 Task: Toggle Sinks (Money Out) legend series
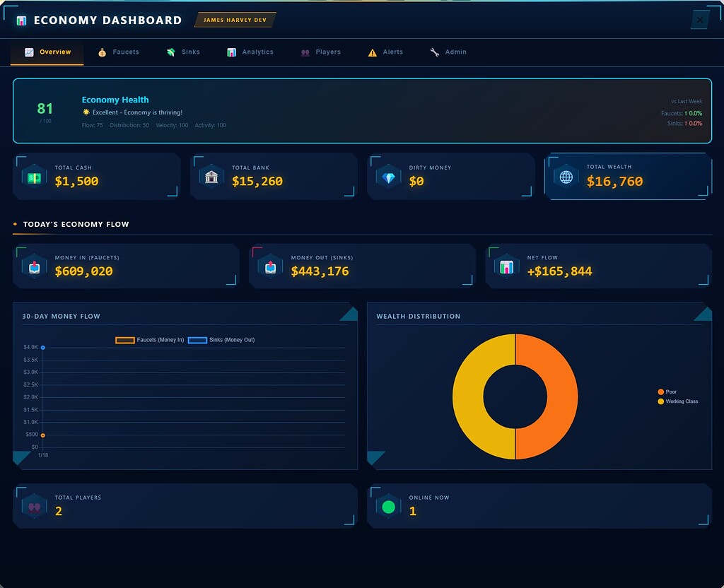tap(221, 340)
